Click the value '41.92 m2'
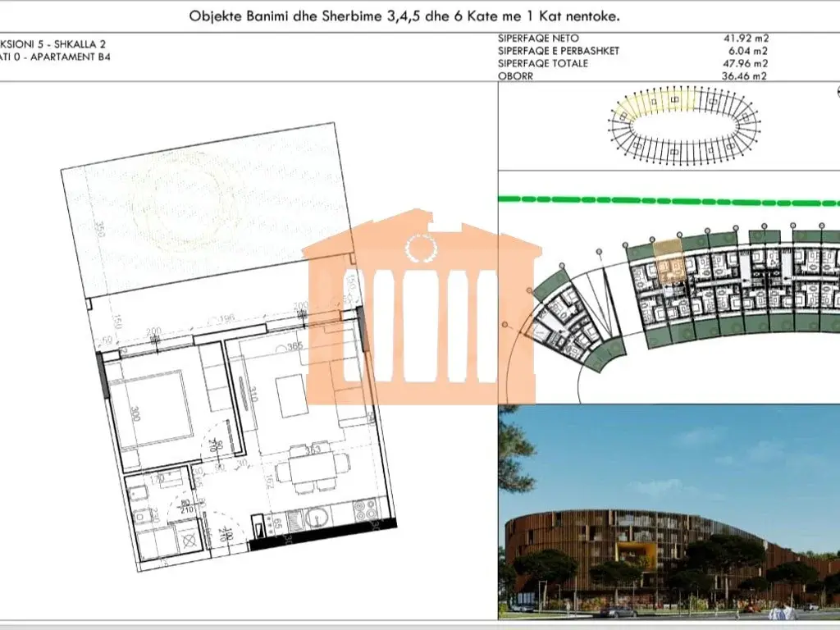Screen dimensions: 840x630 point(746,38)
